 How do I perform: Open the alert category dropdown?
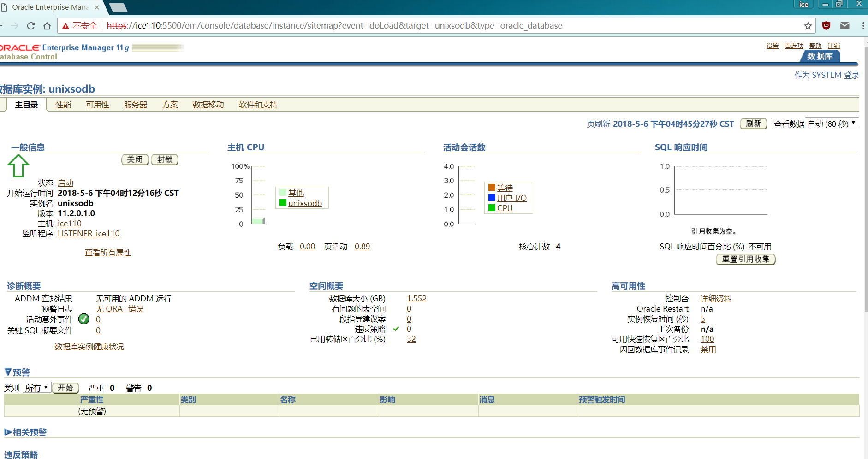click(36, 388)
